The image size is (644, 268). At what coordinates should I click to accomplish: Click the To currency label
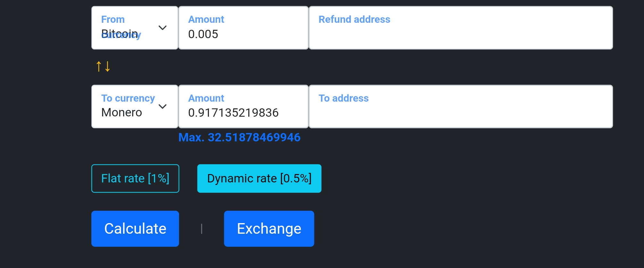[128, 98]
